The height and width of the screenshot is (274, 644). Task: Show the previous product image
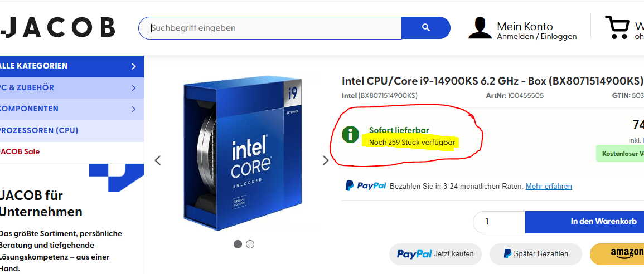point(158,160)
